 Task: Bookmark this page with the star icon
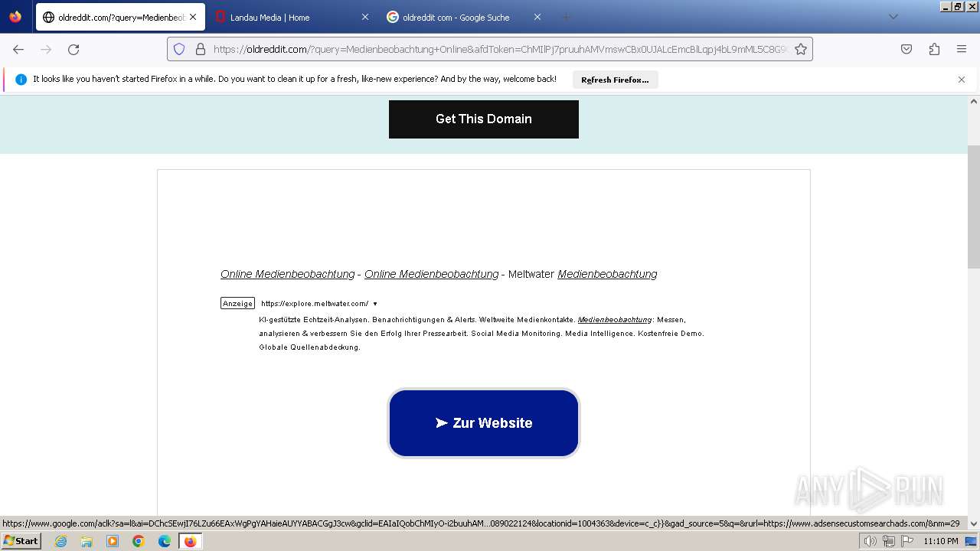[x=801, y=49]
